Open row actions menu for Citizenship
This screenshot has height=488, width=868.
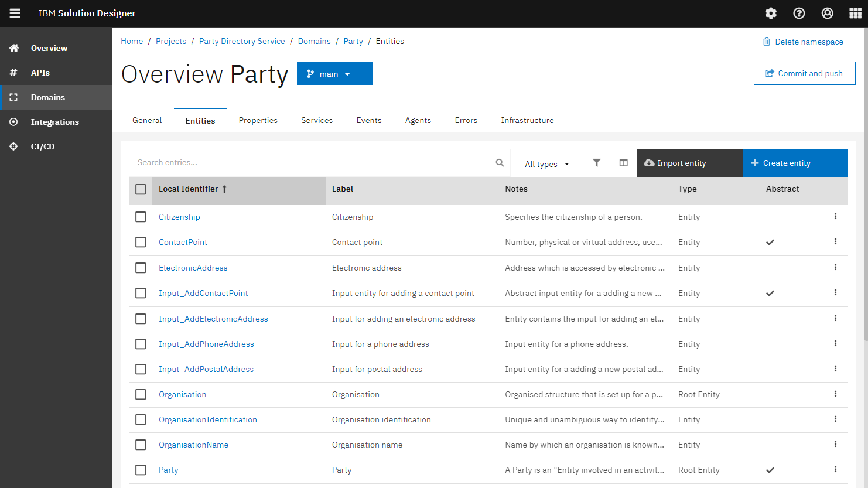(x=835, y=217)
